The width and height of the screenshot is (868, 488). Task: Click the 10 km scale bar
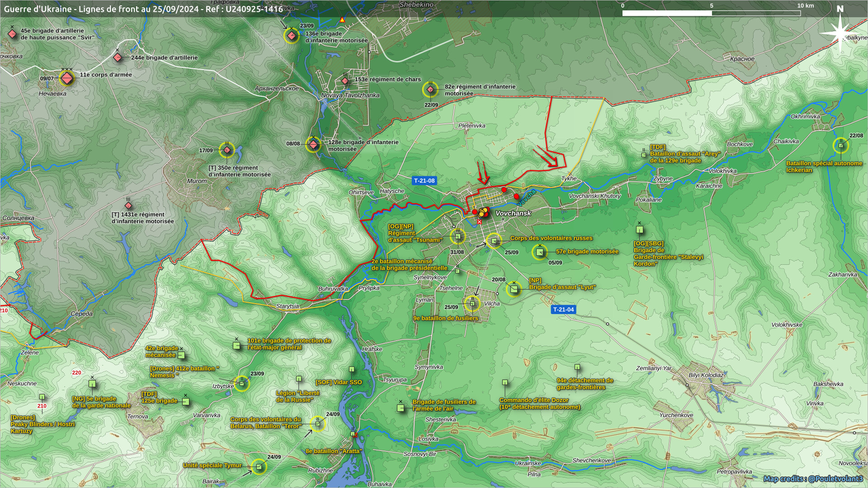tap(711, 13)
